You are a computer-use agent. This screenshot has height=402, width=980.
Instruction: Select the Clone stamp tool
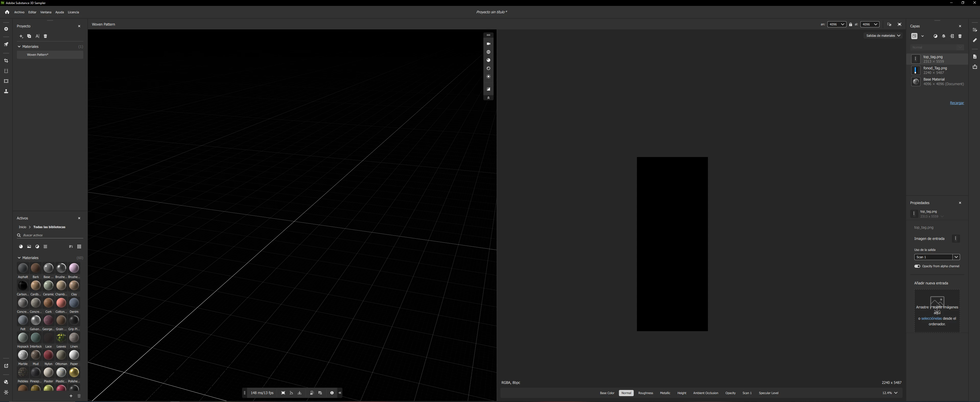click(6, 91)
